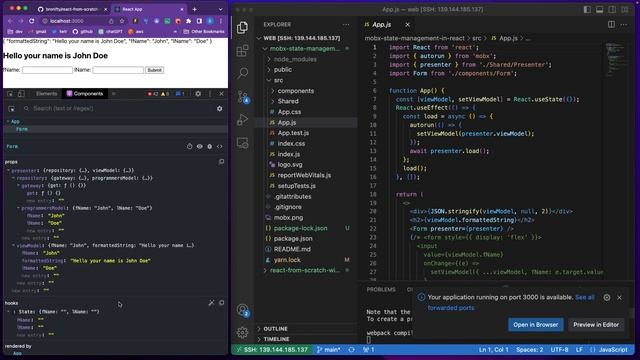
Task: Collapse the viewModel prop entry
Action: tap(13, 246)
